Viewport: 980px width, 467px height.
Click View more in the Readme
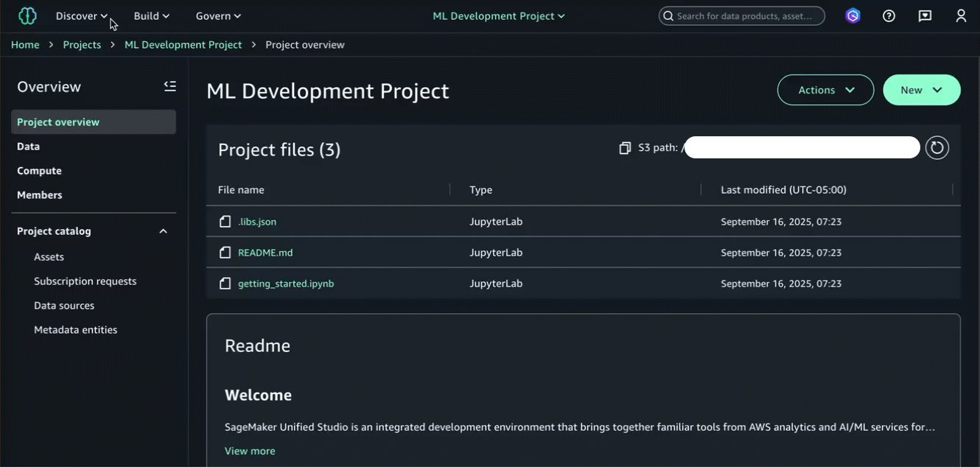250,451
